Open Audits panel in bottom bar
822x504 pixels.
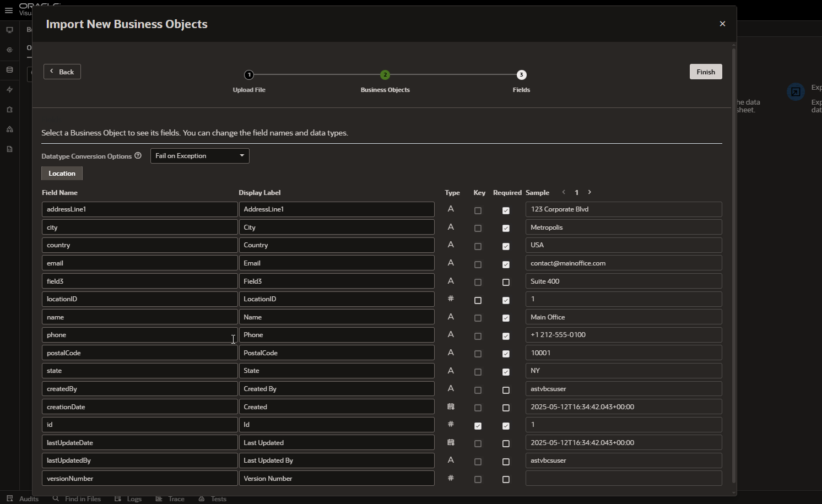(23, 498)
